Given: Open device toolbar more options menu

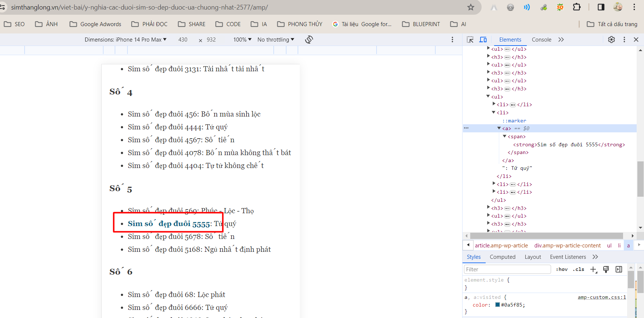Looking at the screenshot, I should click(x=452, y=39).
